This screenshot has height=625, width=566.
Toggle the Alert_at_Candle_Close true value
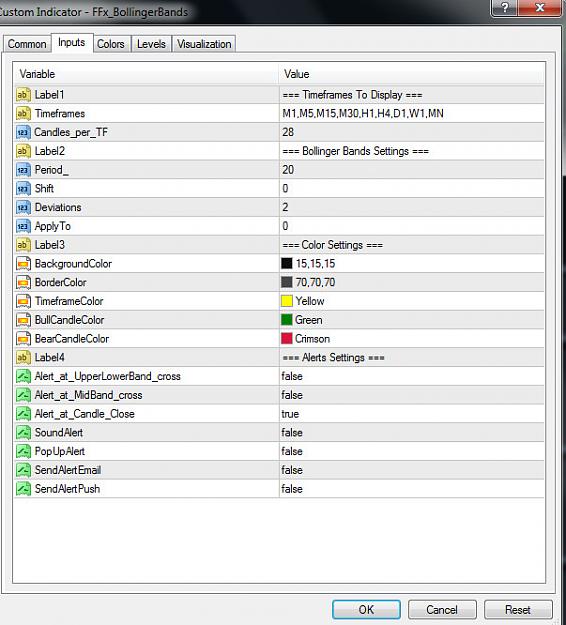click(412, 414)
